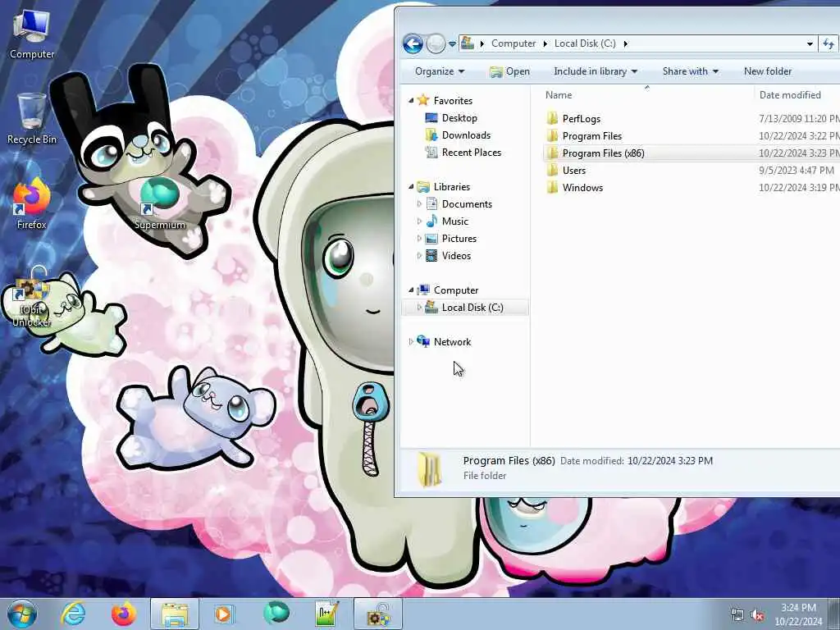Launch Supermium from the taskbar
Image resolution: width=840 pixels, height=630 pixels.
[x=276, y=613]
